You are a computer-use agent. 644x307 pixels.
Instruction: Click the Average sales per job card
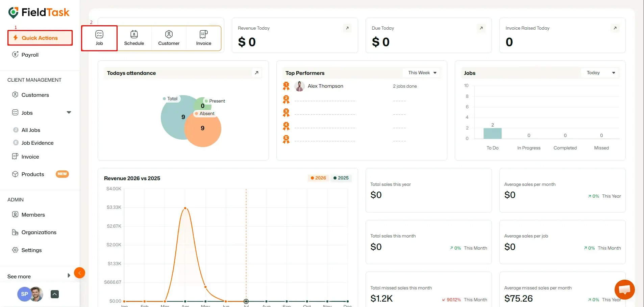point(562,242)
